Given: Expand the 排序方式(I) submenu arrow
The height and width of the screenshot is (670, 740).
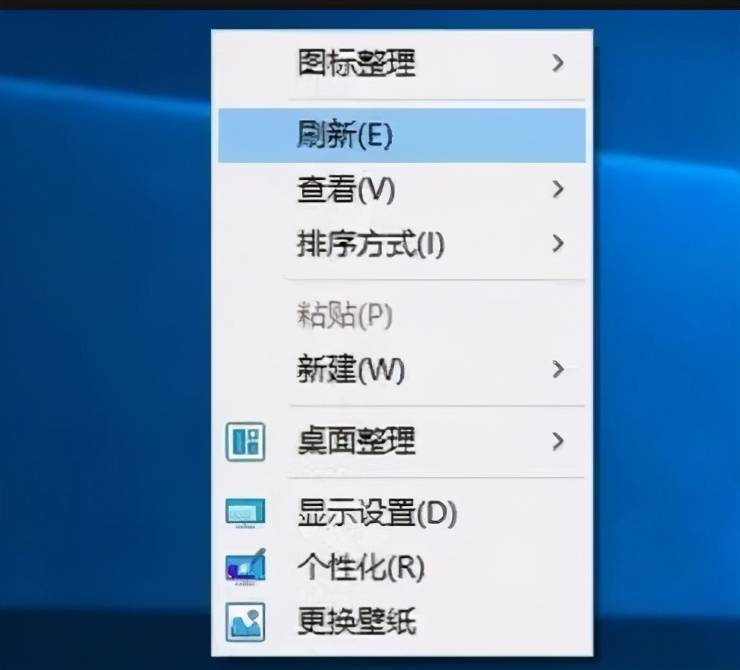Looking at the screenshot, I should 558,243.
